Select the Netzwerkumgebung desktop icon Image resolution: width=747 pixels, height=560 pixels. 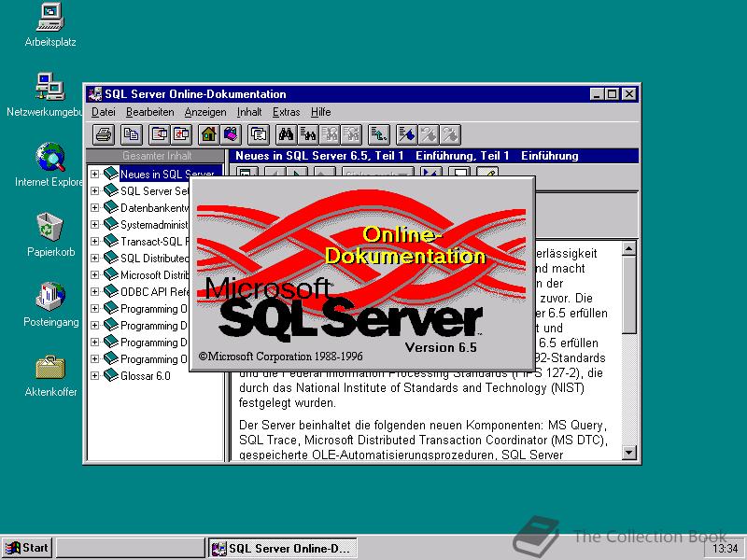(49, 95)
